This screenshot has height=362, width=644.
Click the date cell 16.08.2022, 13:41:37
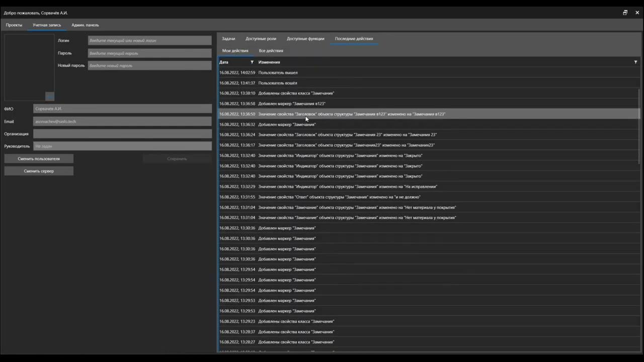(237, 83)
